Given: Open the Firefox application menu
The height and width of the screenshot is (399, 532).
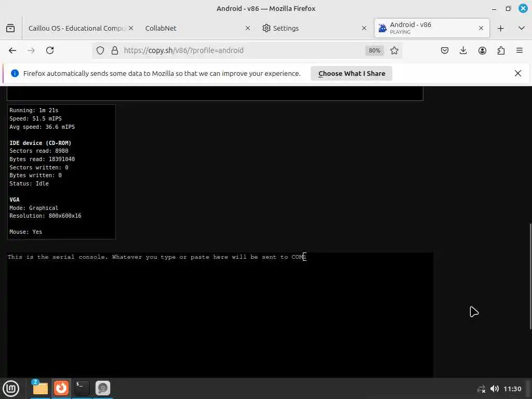Looking at the screenshot, I should (x=520, y=50).
